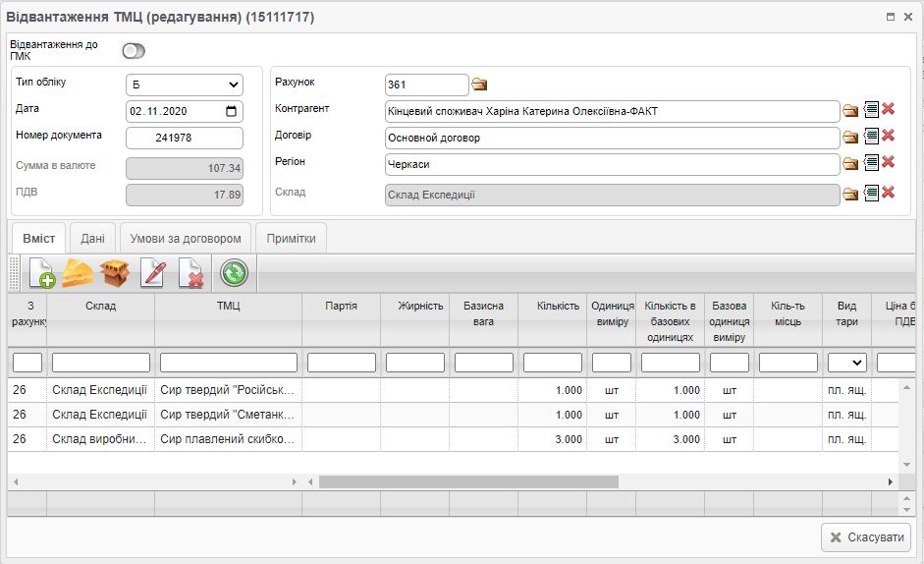Screen dimensions: 924x564
Task: Click the filter field under Партія column
Action: (x=341, y=363)
